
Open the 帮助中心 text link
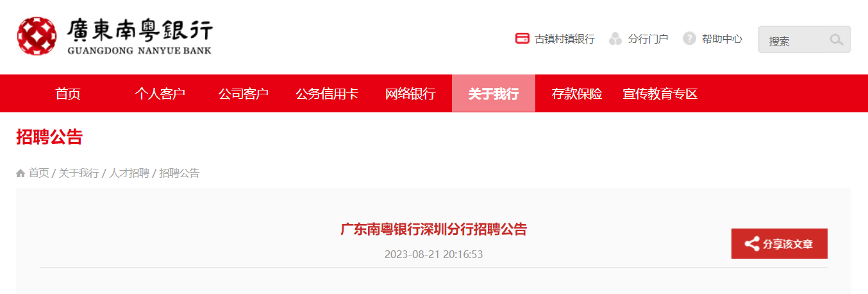(722, 39)
